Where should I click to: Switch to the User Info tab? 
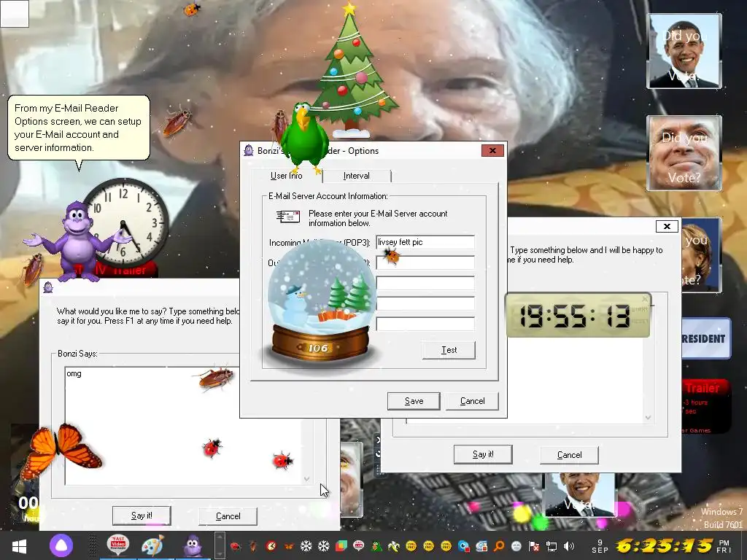coord(286,176)
